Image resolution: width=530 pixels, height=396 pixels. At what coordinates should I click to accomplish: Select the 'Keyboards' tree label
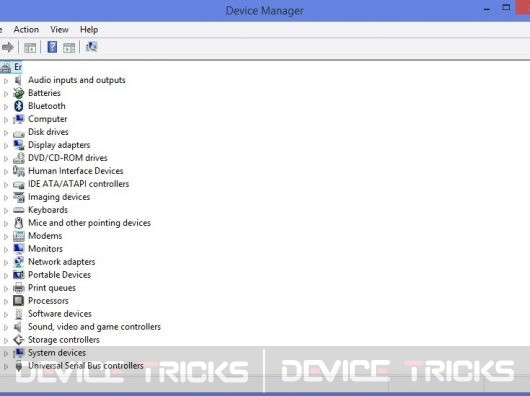click(x=48, y=210)
